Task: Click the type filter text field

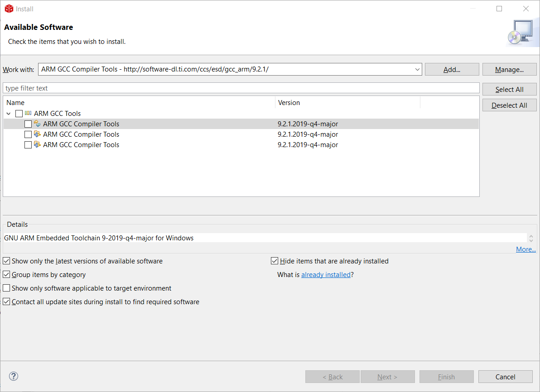Action: (x=241, y=88)
